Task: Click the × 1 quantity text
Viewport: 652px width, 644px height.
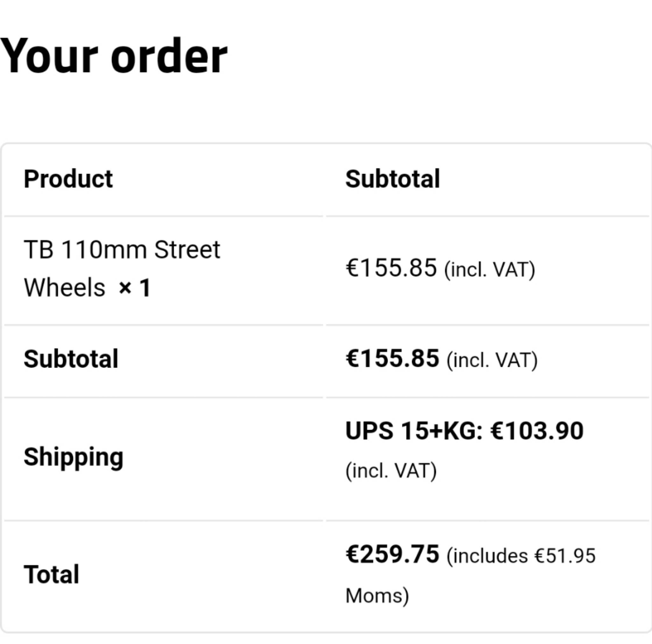Action: [x=134, y=288]
